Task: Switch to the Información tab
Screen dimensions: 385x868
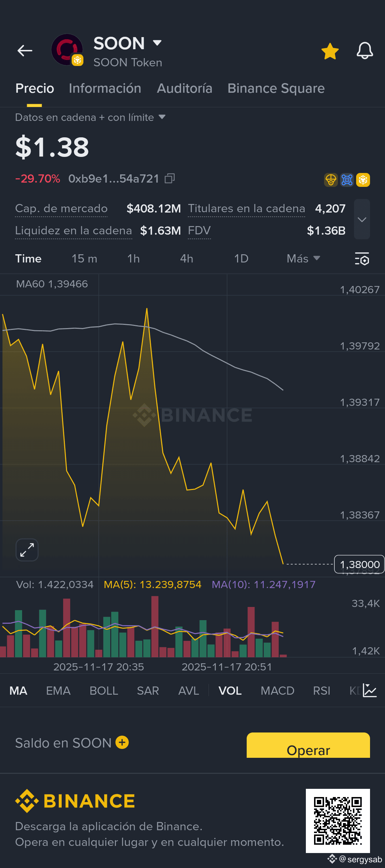Action: pyautogui.click(x=105, y=88)
